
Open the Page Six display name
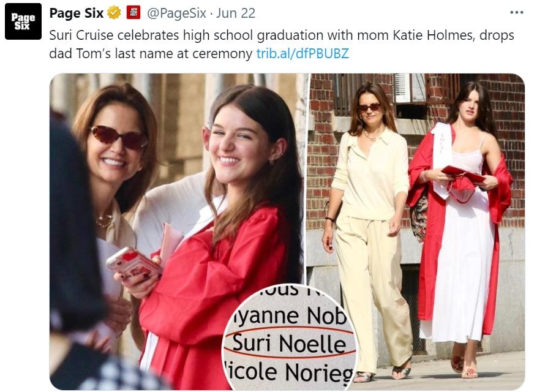click(x=77, y=13)
